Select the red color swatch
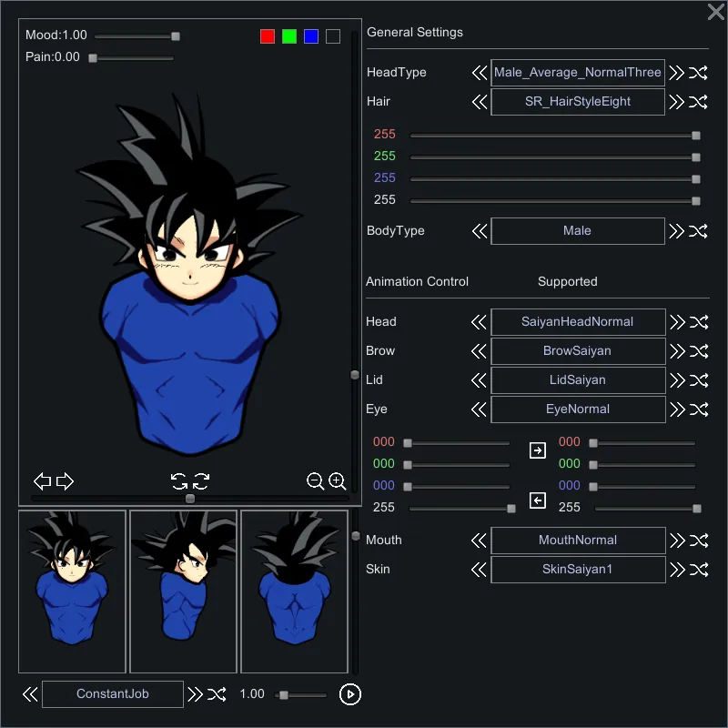Image resolution: width=728 pixels, height=728 pixels. point(268,36)
